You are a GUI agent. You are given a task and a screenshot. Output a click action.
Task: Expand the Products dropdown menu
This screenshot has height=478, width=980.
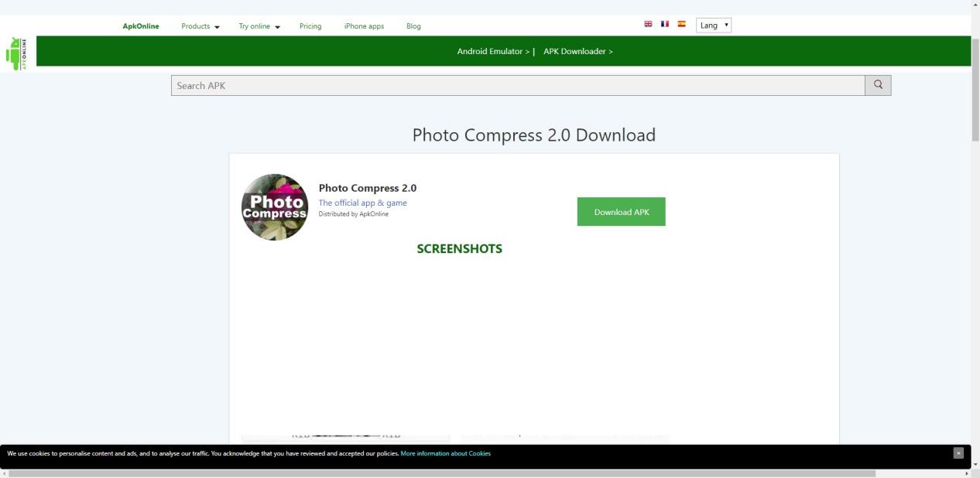[x=200, y=26]
